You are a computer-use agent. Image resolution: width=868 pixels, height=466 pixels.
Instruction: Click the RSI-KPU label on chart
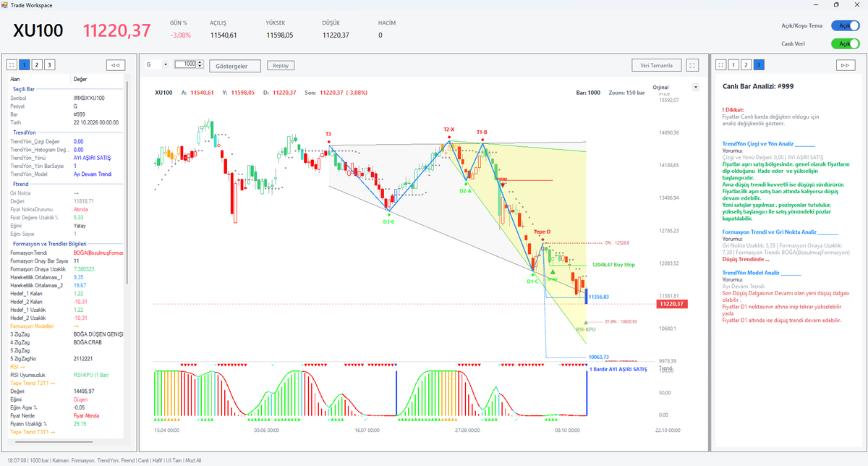coord(585,329)
